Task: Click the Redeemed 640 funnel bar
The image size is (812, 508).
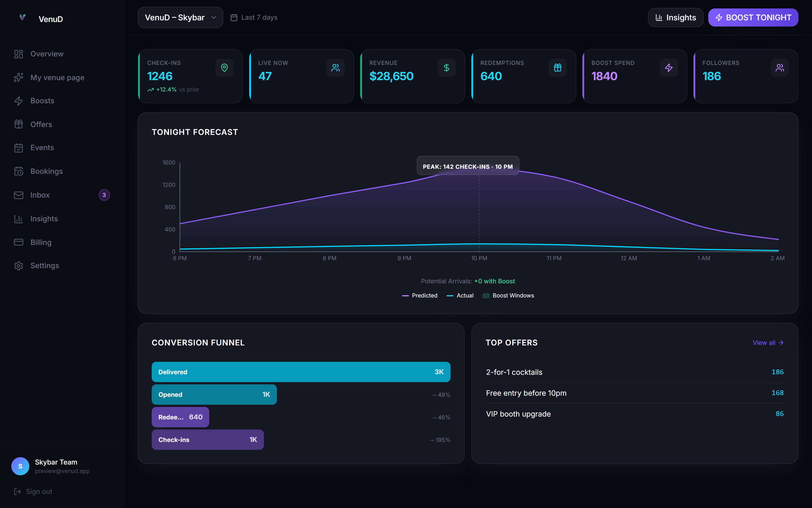Action: (x=180, y=417)
